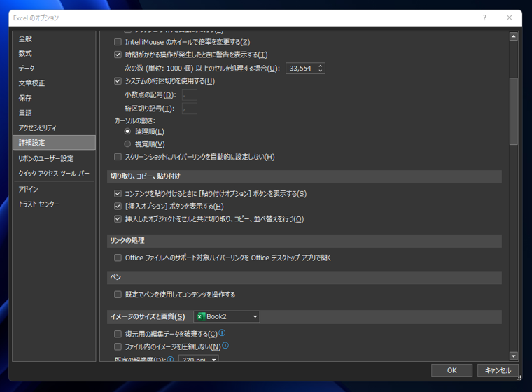Click the 小数点の記号 input box
The width and height of the screenshot is (532, 392).
(189, 95)
